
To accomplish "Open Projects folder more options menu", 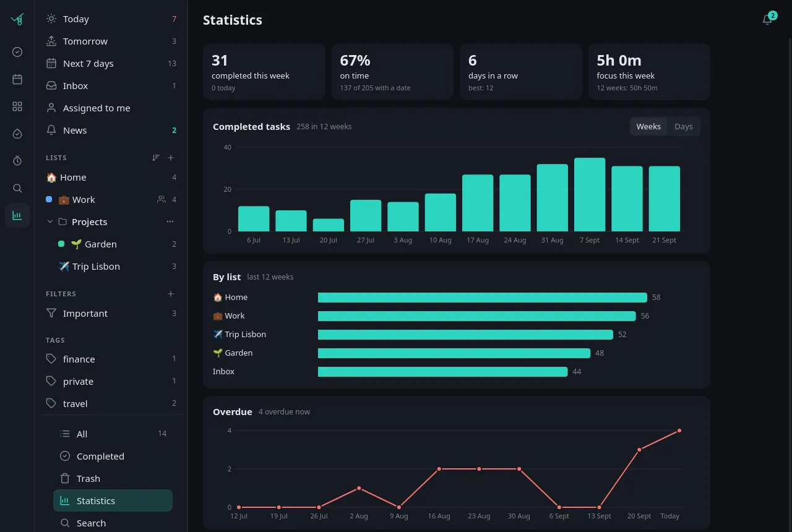I will [170, 221].
